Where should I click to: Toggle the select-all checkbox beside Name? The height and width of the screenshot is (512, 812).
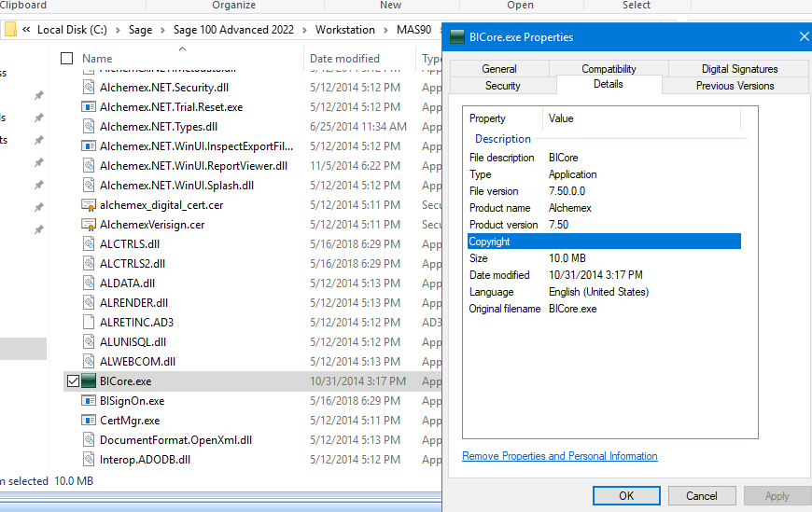coord(67,58)
